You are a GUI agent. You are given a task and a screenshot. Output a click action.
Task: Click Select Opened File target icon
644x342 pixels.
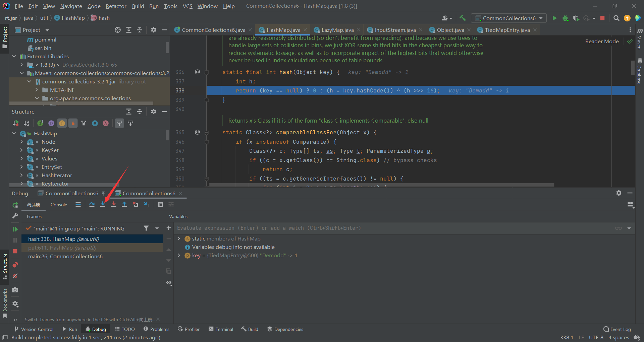click(x=118, y=30)
